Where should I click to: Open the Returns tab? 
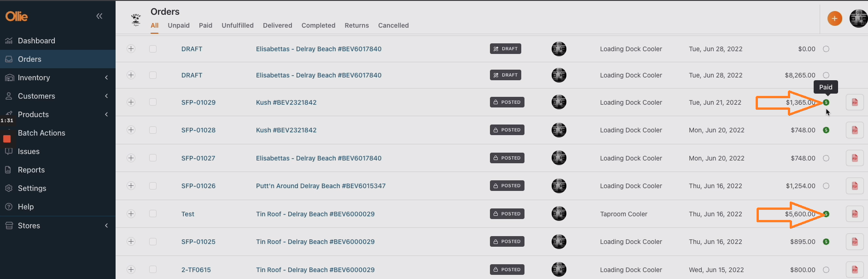tap(357, 25)
